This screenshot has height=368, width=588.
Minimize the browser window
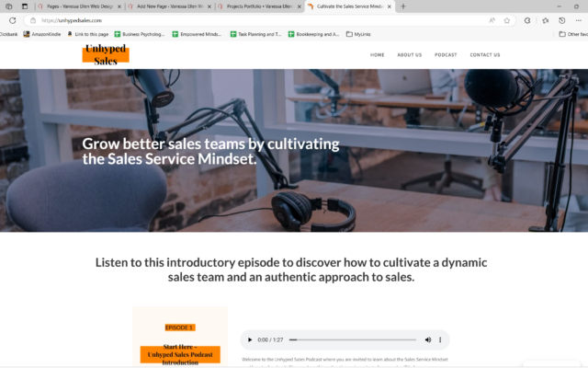tap(560, 6)
